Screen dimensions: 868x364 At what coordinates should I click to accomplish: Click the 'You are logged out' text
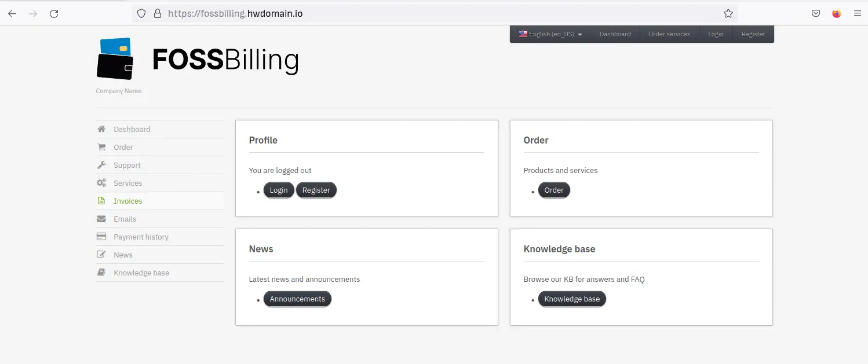click(x=280, y=170)
